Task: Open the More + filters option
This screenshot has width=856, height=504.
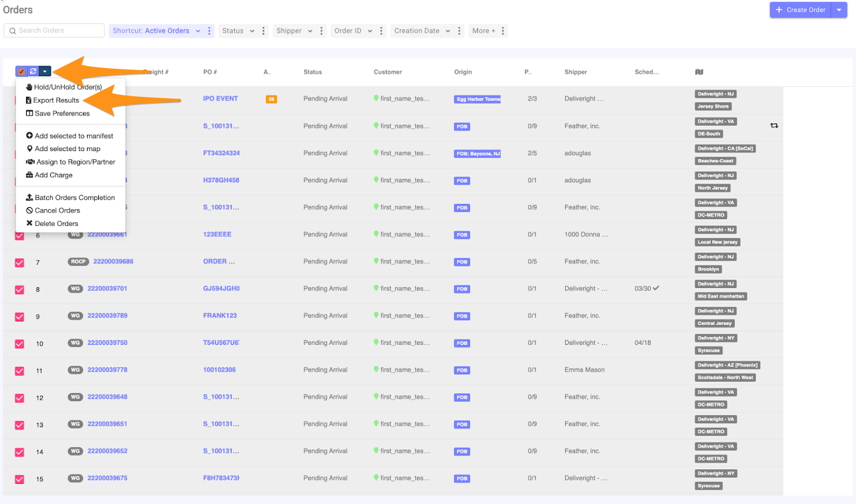Action: coord(484,31)
